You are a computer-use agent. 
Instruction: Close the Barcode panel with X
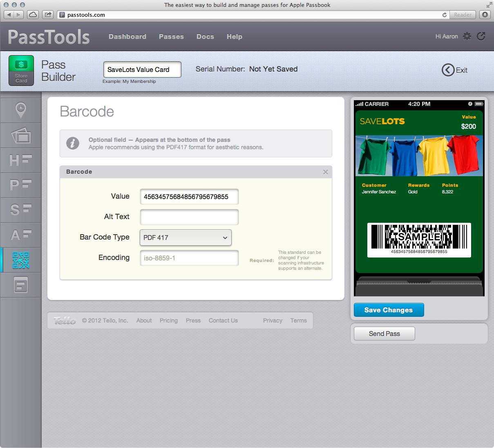pos(326,172)
